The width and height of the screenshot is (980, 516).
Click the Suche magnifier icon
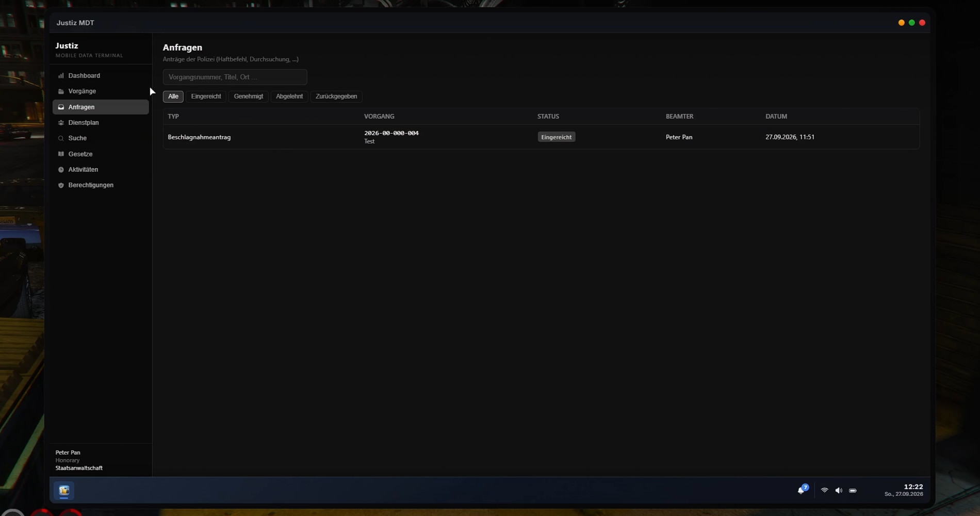coord(61,138)
